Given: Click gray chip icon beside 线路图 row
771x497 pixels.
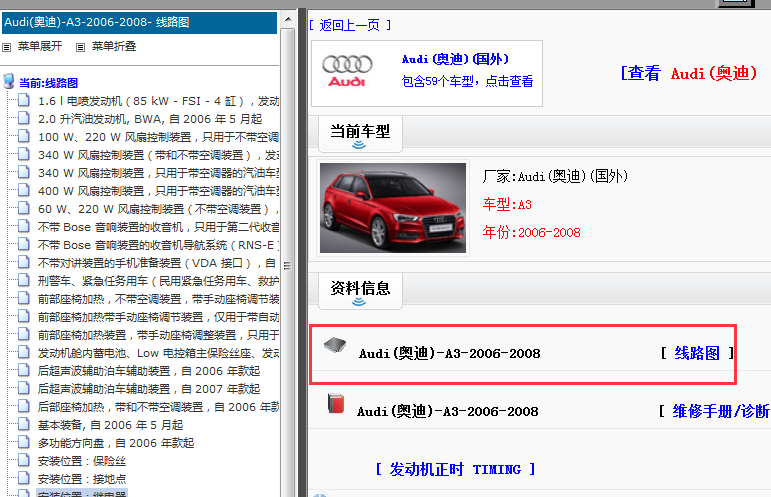Looking at the screenshot, I should coord(335,346).
